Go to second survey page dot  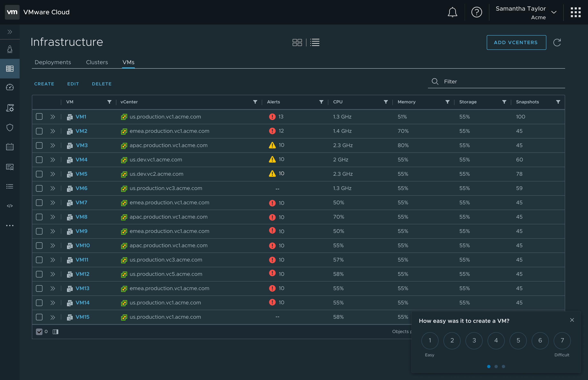coord(496,367)
